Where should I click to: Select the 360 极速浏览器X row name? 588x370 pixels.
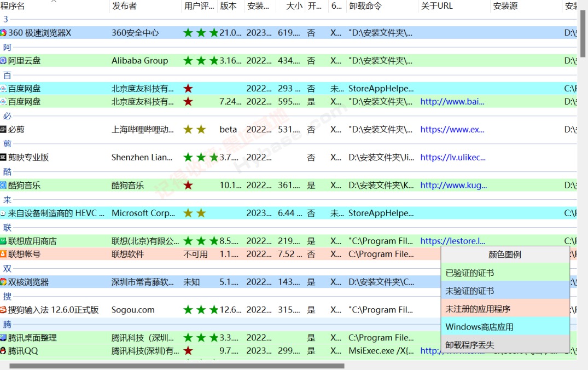pyautogui.click(x=39, y=33)
